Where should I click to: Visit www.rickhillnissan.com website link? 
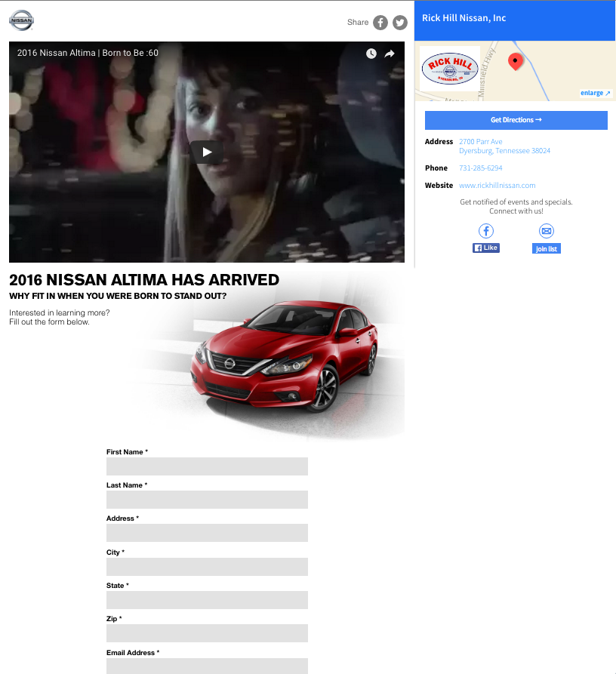click(x=497, y=185)
